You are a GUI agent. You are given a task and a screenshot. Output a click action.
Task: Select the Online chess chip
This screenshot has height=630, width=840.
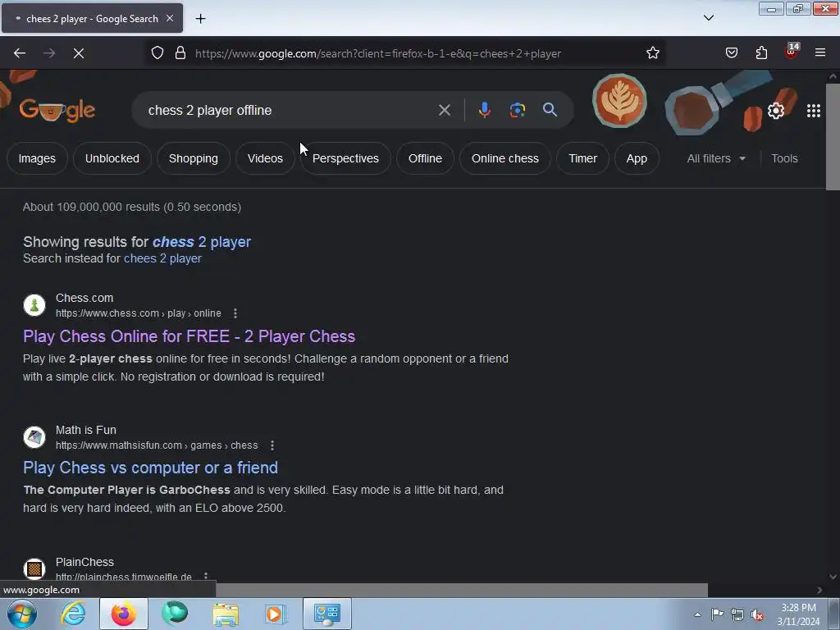505,158
